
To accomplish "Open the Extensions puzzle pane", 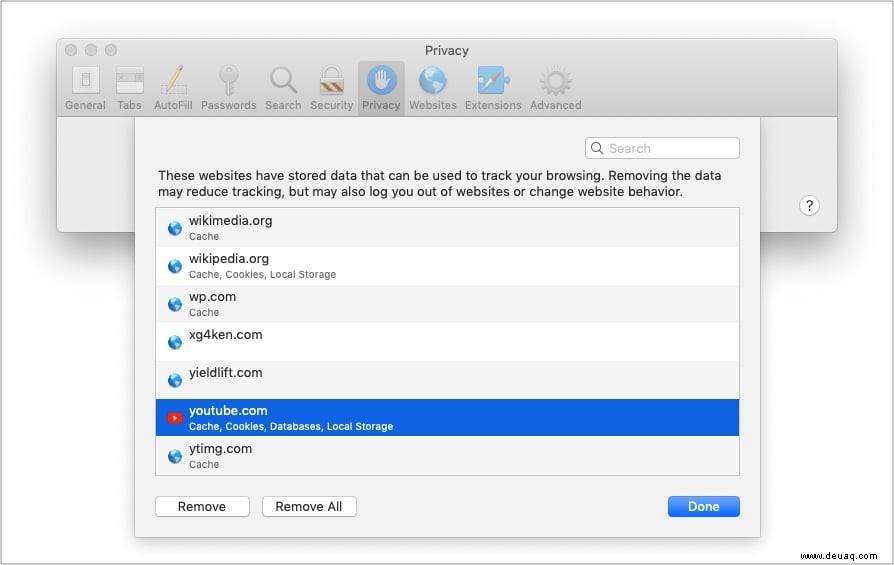I will tap(493, 88).
